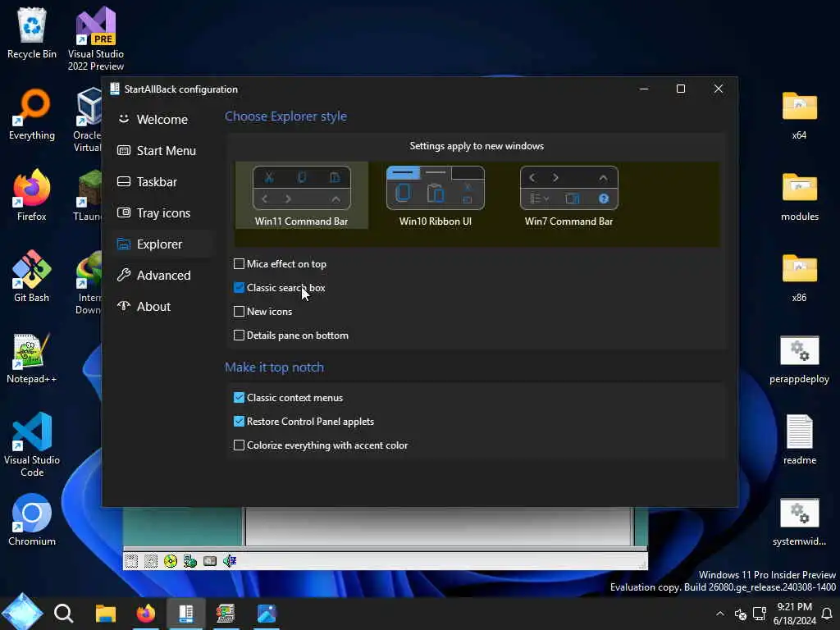This screenshot has width=840, height=630.
Task: Click the optical disc icon in VM status bar
Action: coord(171,561)
